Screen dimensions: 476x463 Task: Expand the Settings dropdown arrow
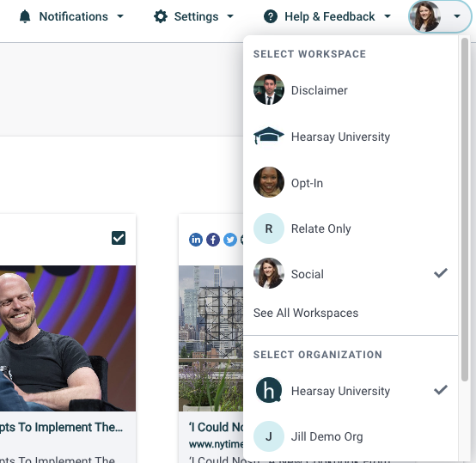tap(230, 16)
